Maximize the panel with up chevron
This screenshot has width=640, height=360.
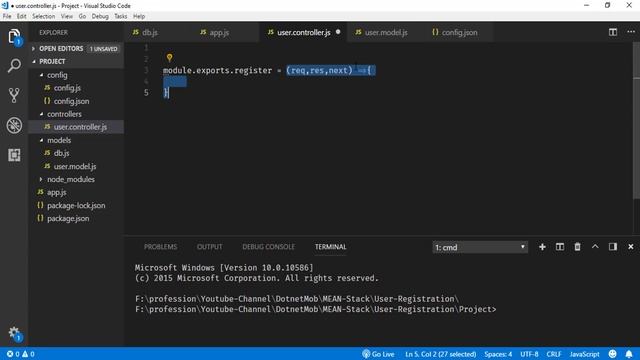tap(595, 247)
